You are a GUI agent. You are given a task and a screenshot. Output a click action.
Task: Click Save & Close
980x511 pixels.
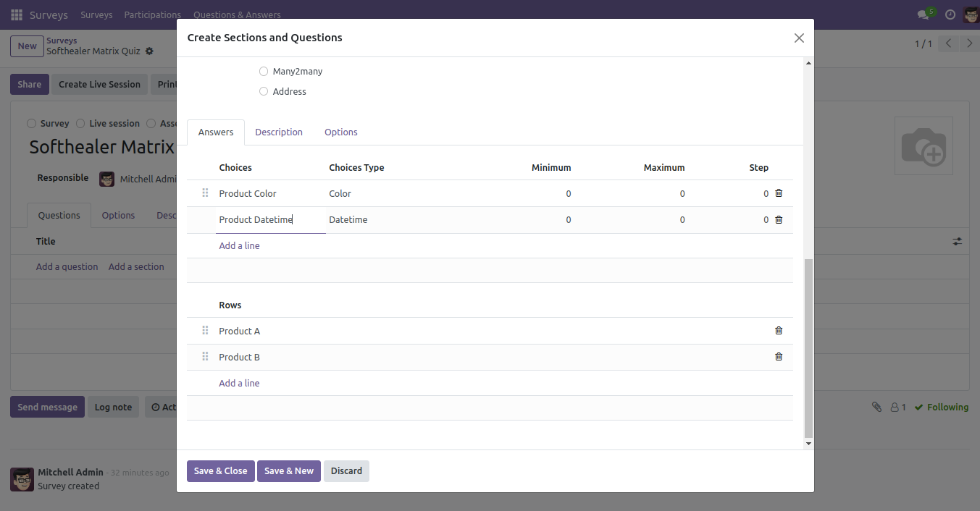(221, 471)
